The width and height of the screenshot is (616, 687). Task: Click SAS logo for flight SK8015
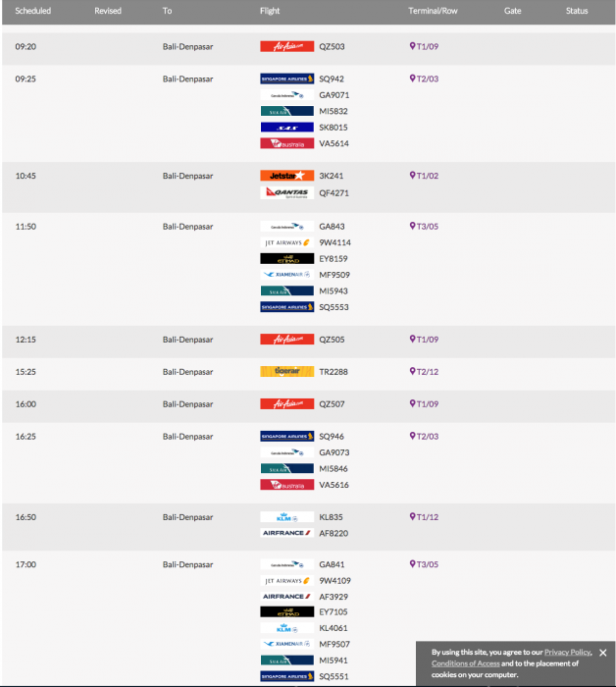pos(286,128)
